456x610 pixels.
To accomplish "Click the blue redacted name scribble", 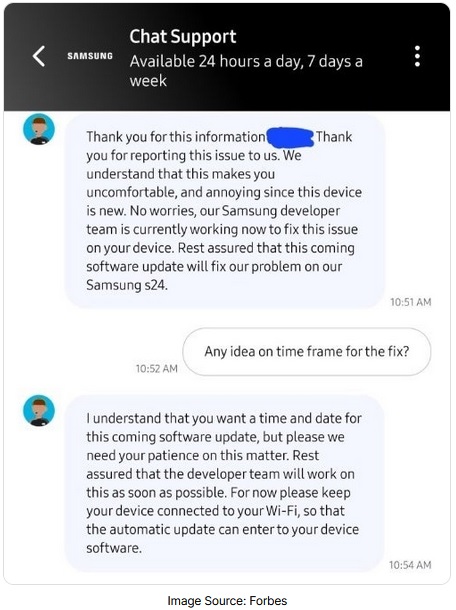I will (290, 137).
